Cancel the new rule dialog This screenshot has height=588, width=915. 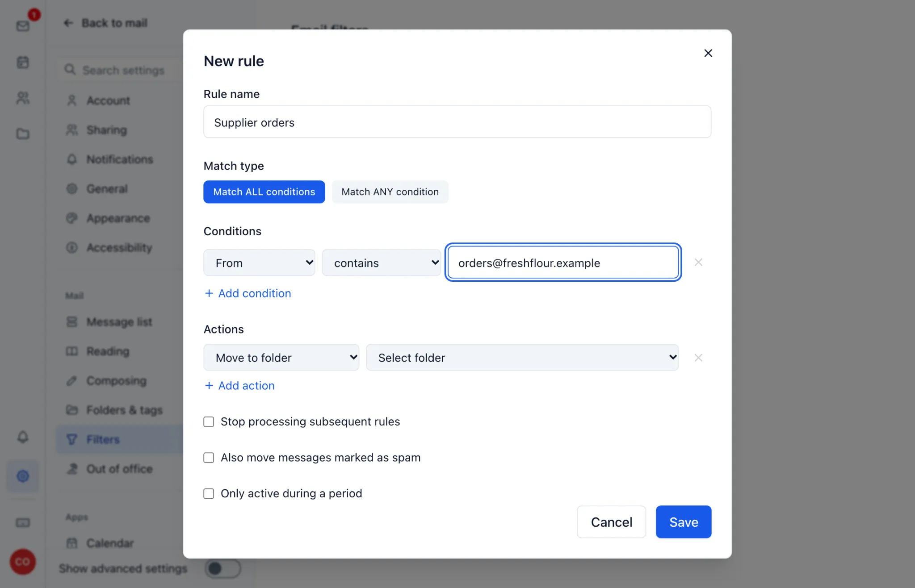611,522
